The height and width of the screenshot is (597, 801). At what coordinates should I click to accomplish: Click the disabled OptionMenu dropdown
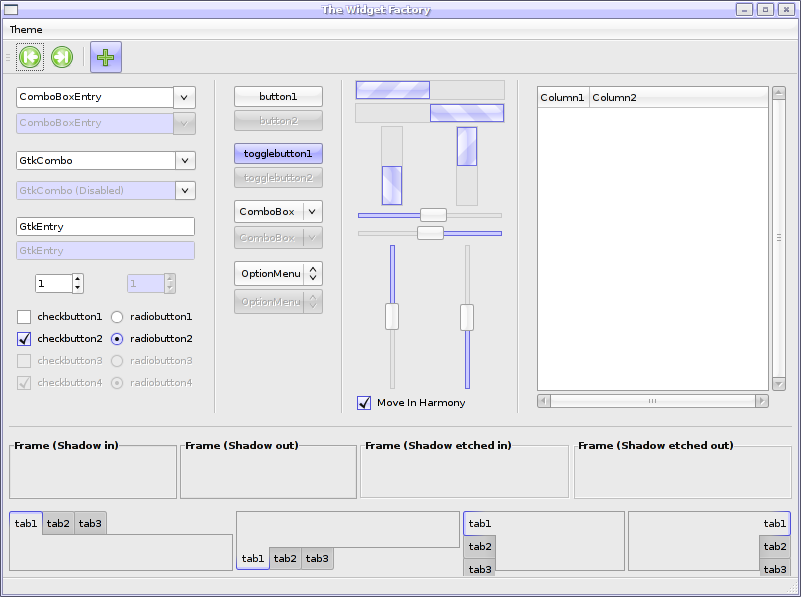pos(278,301)
